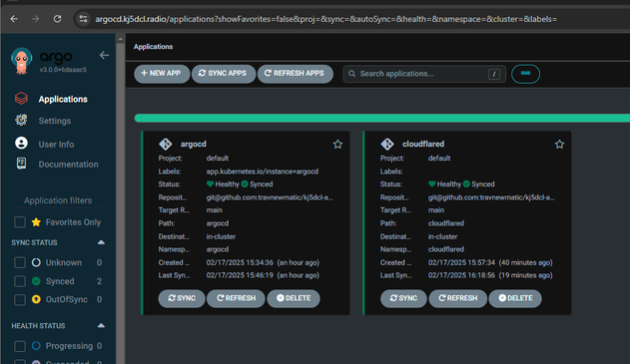Screen dimensions: 630x364
Task: Enable the Favorites Only checkbox
Action: point(20,222)
